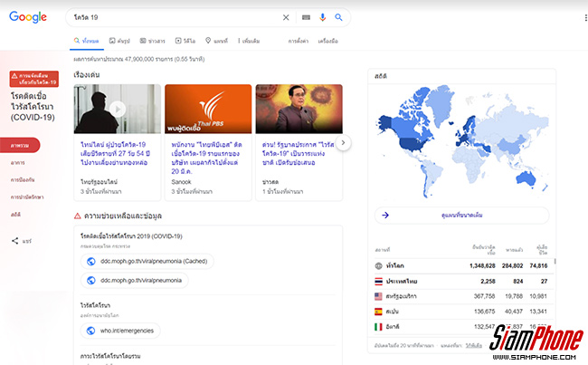Click the red COVID-19 alert badge
Image resolution: width=588 pixels, height=365 pixels.
pyautogui.click(x=34, y=79)
